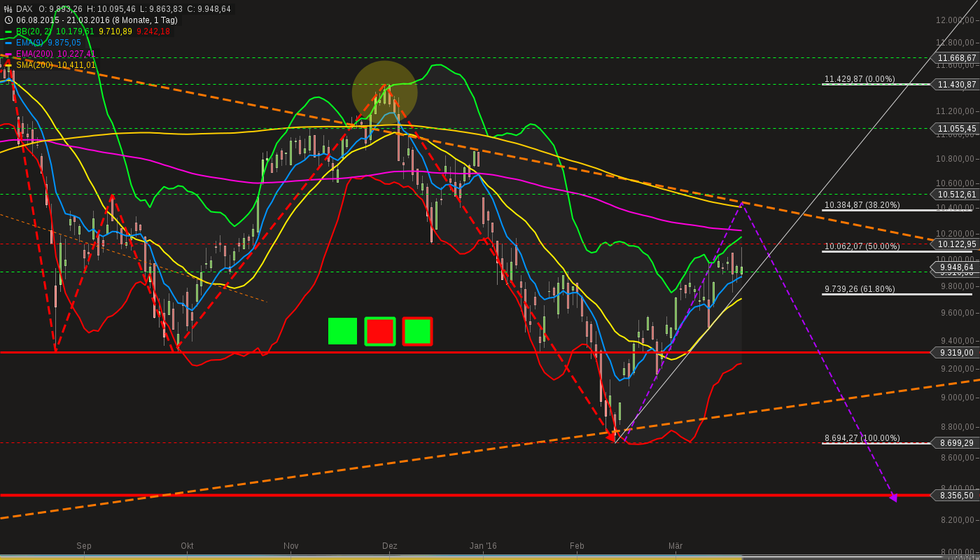The height and width of the screenshot is (560, 980).
Task: Click the 9.319,00 support price label
Action: tap(955, 353)
